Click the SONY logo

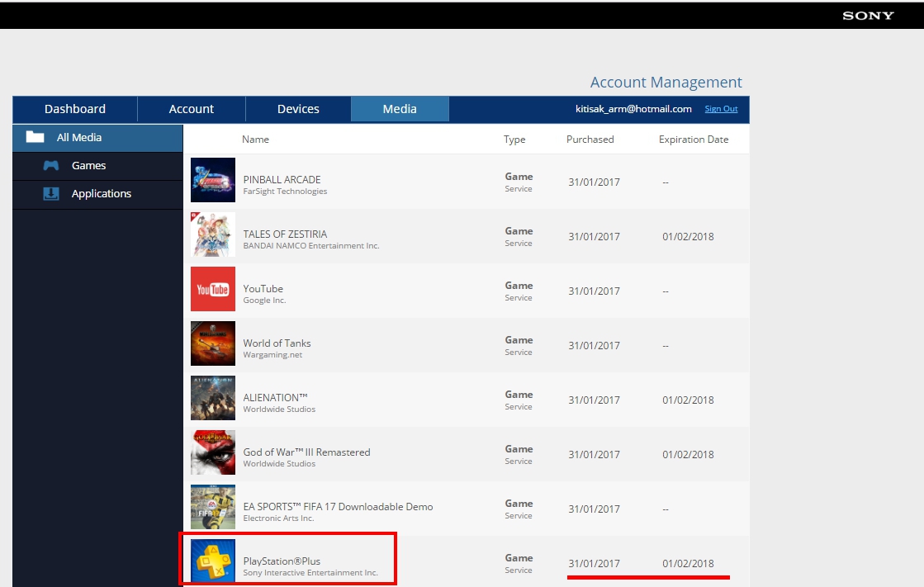868,16
